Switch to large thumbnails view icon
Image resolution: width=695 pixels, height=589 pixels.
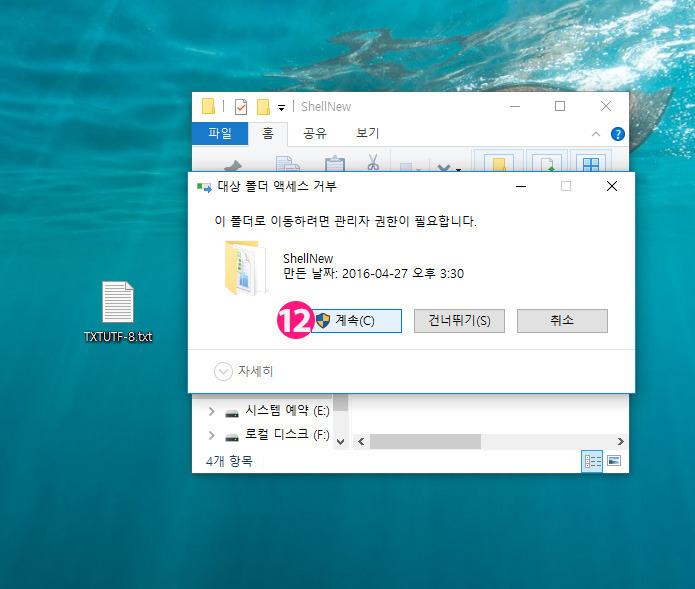click(x=614, y=461)
